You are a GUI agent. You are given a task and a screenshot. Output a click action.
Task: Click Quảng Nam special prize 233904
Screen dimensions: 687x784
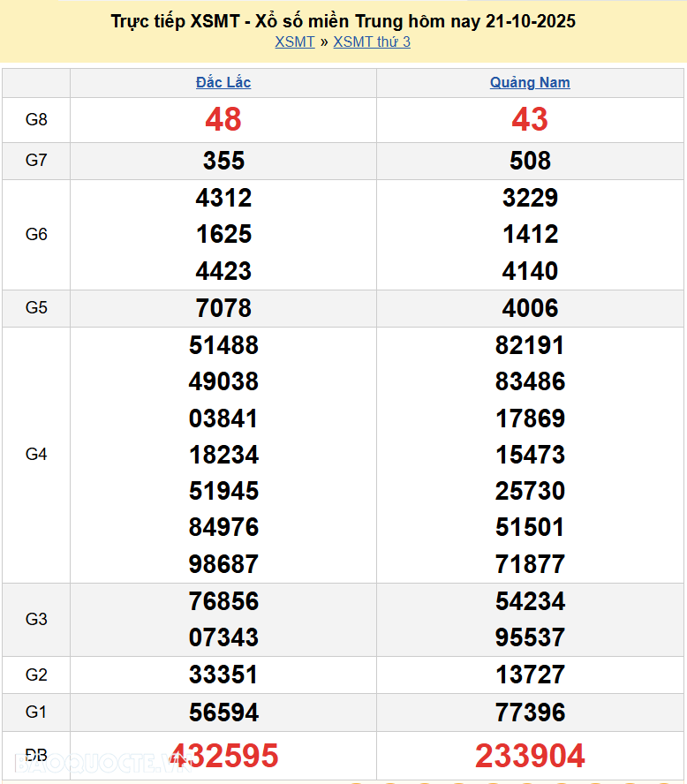530,756
